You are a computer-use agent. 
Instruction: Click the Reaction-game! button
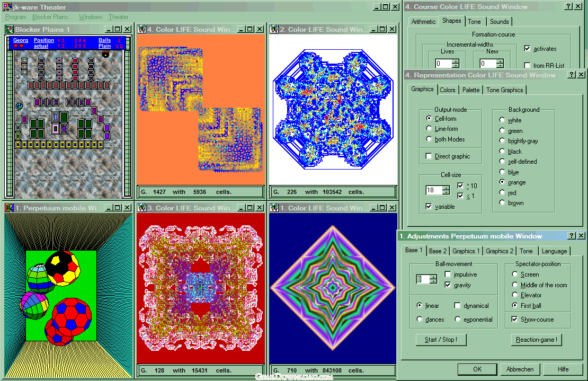(536, 340)
